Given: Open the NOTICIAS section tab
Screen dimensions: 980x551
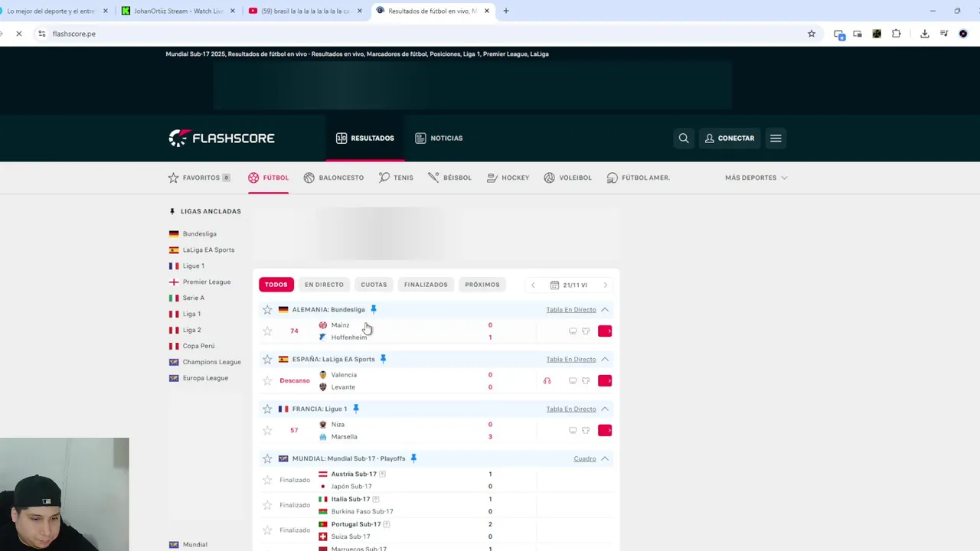Looking at the screenshot, I should point(439,139).
